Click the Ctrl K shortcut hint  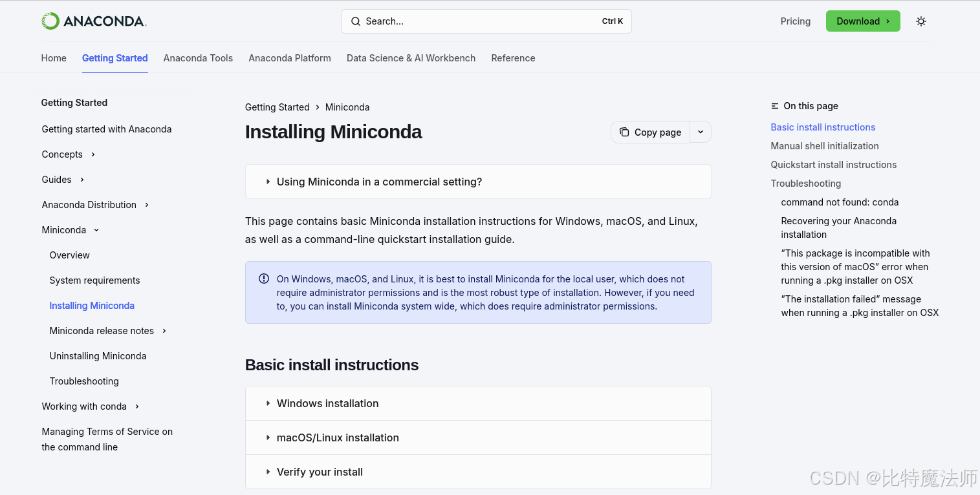pos(613,21)
